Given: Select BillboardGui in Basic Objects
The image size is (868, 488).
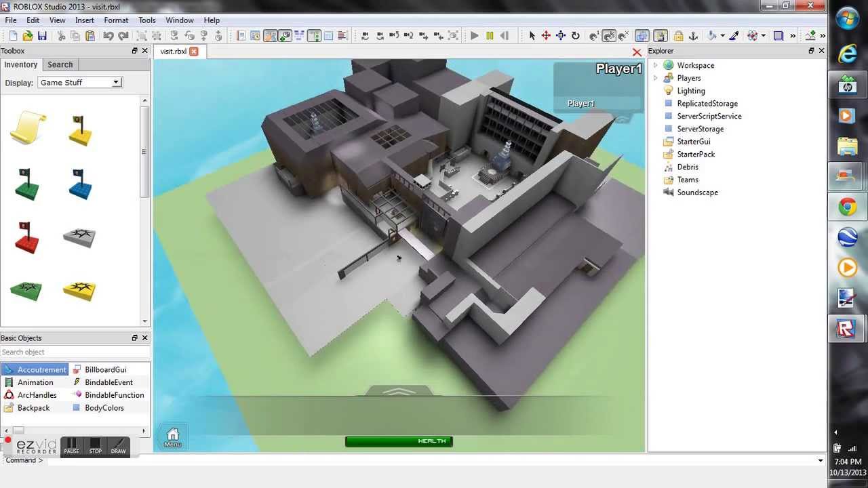Looking at the screenshot, I should (x=106, y=370).
